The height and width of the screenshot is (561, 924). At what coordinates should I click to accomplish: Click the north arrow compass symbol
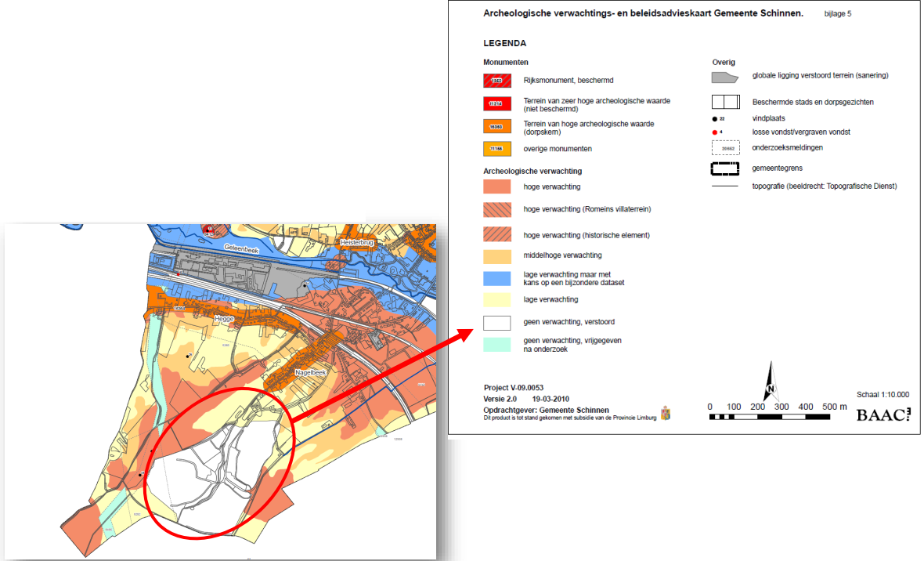click(x=771, y=382)
